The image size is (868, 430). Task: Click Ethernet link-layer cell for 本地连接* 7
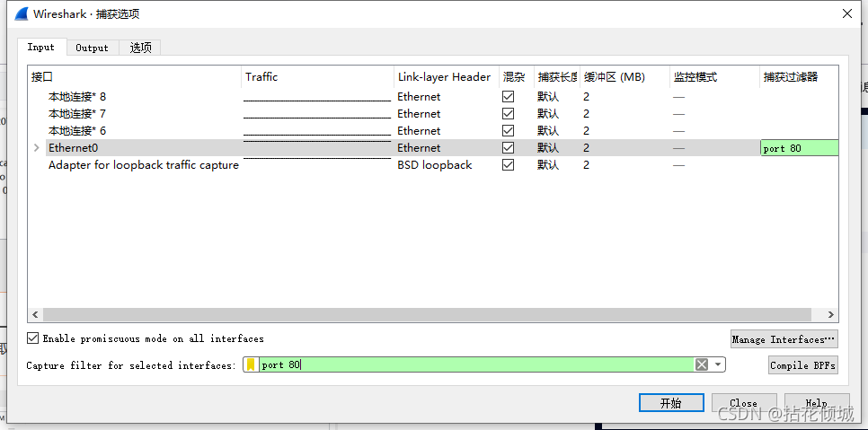419,114
